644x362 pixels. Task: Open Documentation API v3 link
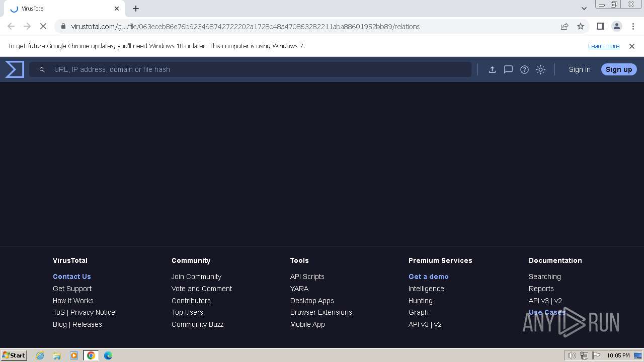tap(539, 301)
